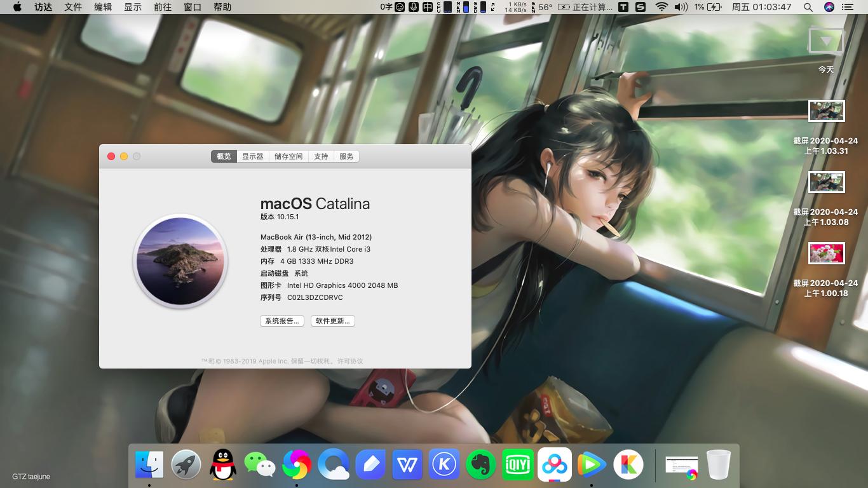Launch WeChat from the Dock
This screenshot has height=488, width=868.
[x=260, y=464]
